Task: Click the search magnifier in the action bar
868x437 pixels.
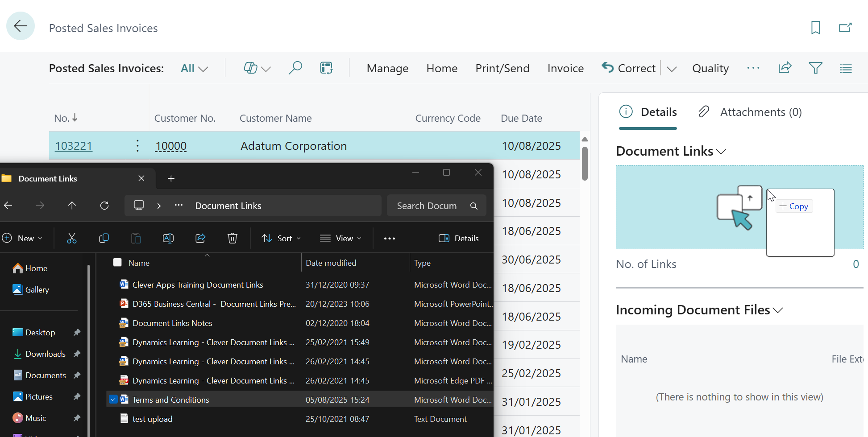Action: coord(295,68)
